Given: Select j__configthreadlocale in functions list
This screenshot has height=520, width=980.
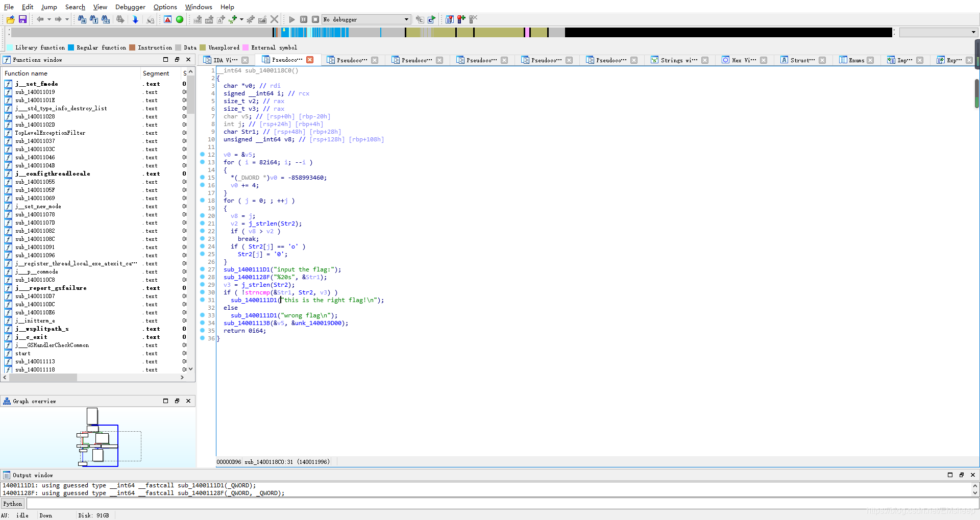Looking at the screenshot, I should coord(53,174).
